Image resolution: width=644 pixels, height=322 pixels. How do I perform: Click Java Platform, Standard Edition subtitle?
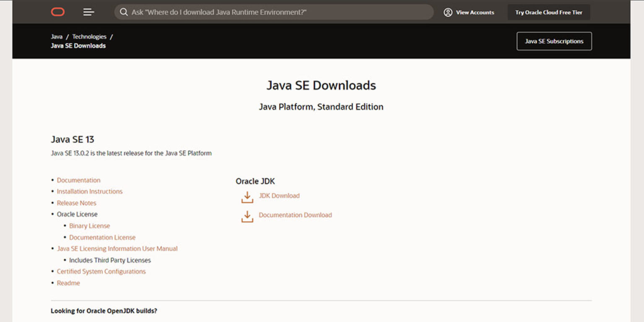coord(321,107)
